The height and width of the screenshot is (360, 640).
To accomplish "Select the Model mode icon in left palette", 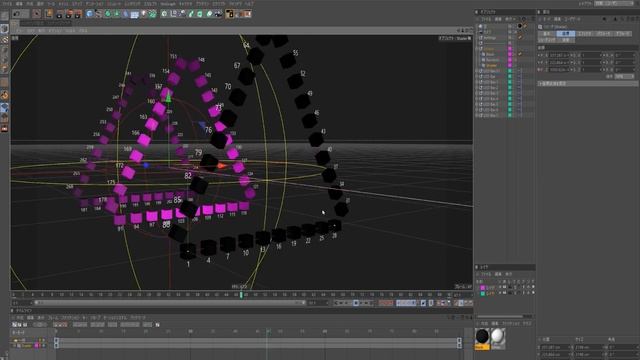I will coord(4,29).
